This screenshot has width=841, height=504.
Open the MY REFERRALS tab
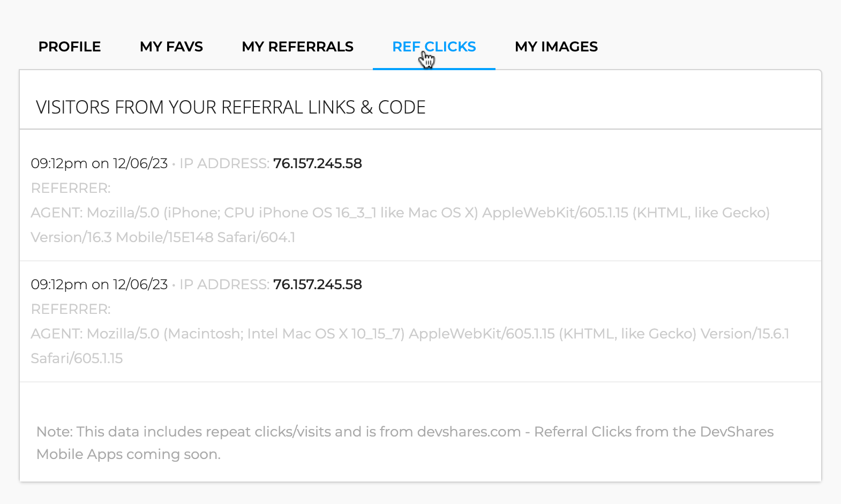(x=297, y=47)
